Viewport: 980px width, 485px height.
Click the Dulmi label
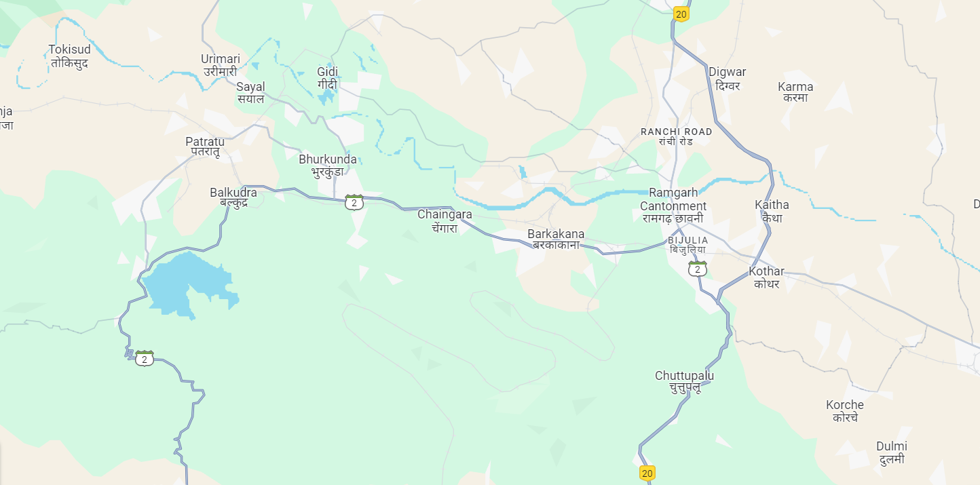[892, 452]
